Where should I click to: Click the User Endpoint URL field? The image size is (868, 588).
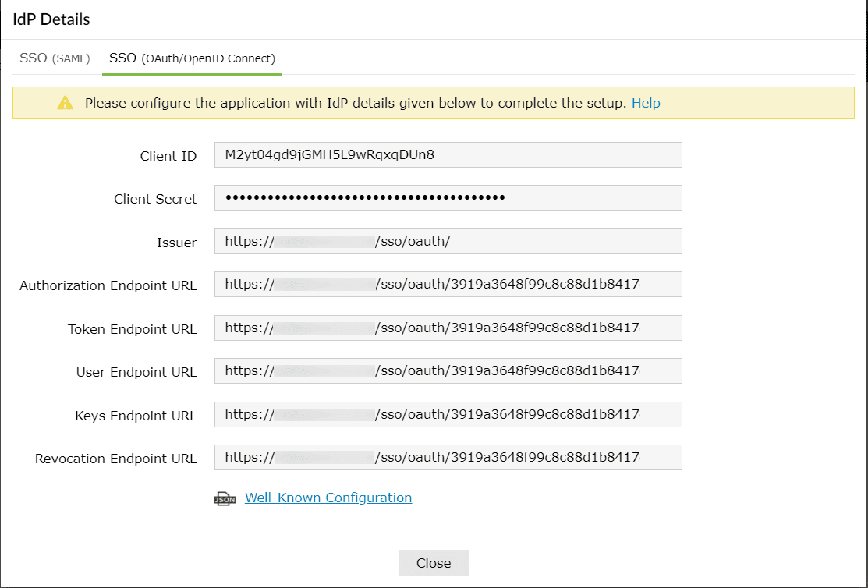click(448, 370)
